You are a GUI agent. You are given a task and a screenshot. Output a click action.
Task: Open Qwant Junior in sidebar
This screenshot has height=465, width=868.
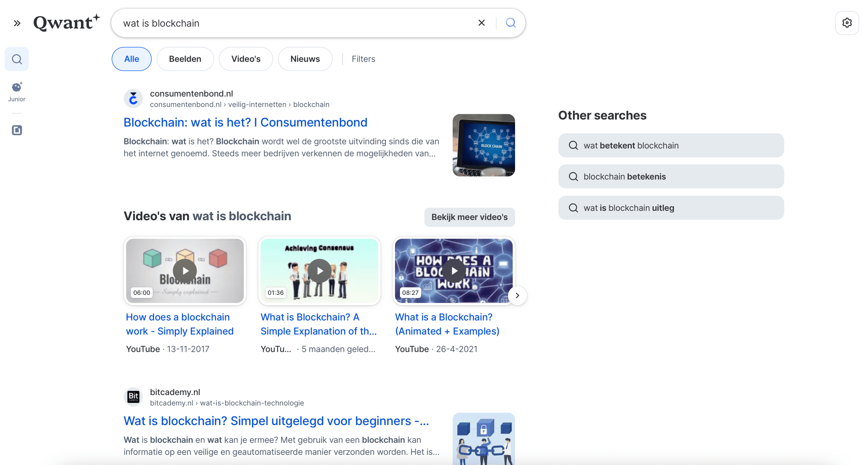click(17, 92)
